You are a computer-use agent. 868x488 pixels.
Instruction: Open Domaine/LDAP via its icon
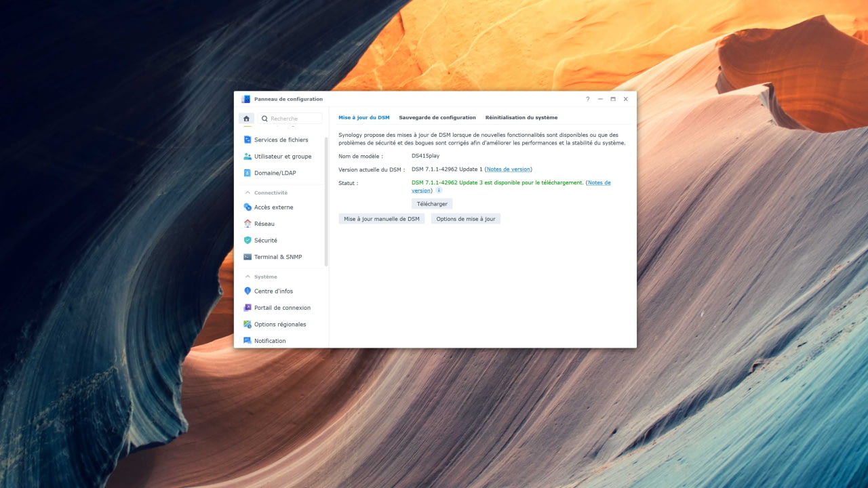click(x=248, y=173)
